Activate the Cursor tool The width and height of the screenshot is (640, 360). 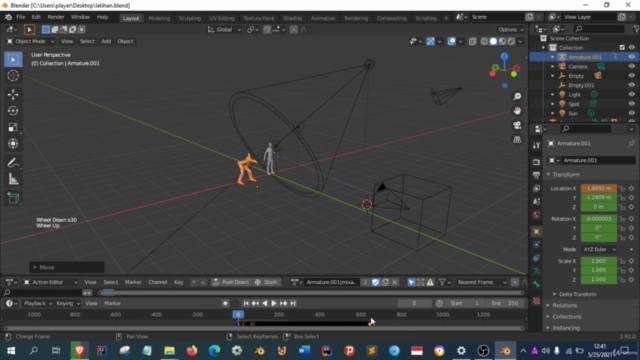point(13,76)
